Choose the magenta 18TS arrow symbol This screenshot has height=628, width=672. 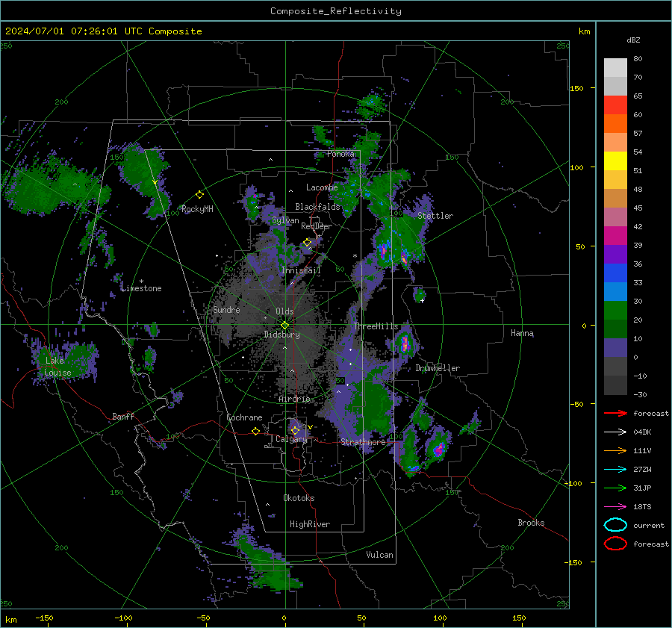click(615, 507)
